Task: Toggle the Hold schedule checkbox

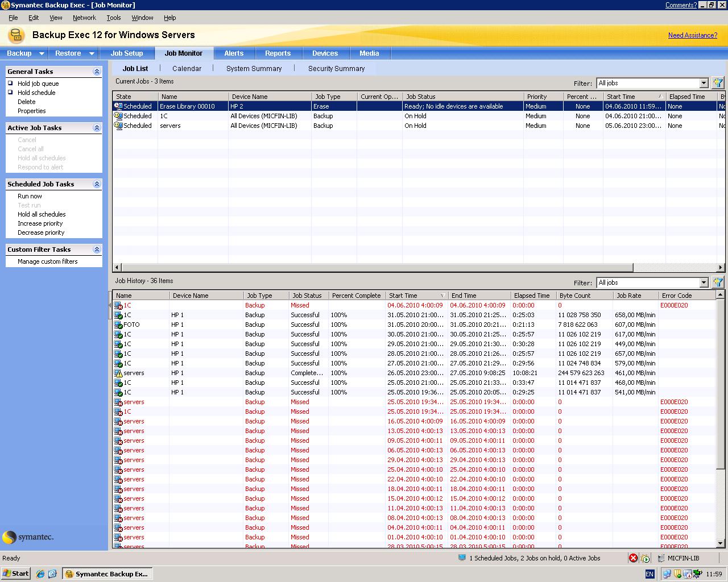Action: [x=10, y=93]
